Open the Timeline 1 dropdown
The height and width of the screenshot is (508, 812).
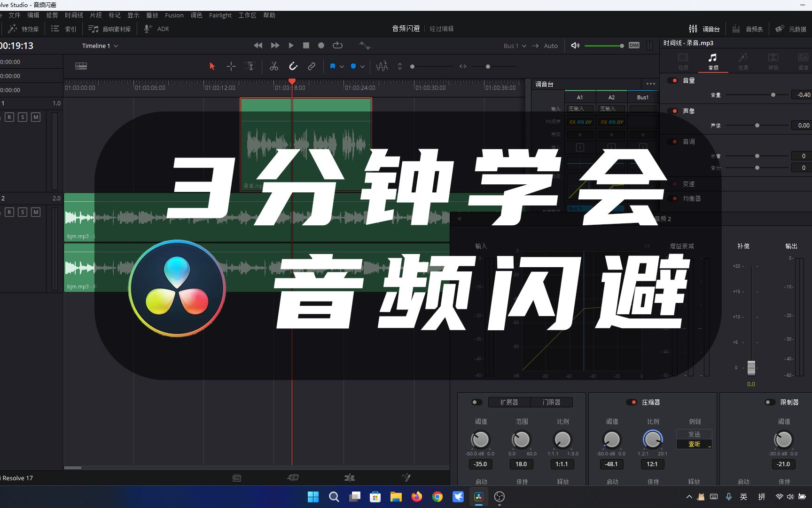point(100,46)
